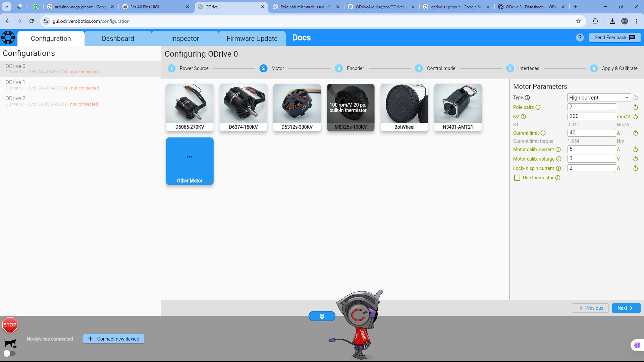Reset Motor calib. current to default
The width and height of the screenshot is (644, 362).
pyautogui.click(x=636, y=149)
